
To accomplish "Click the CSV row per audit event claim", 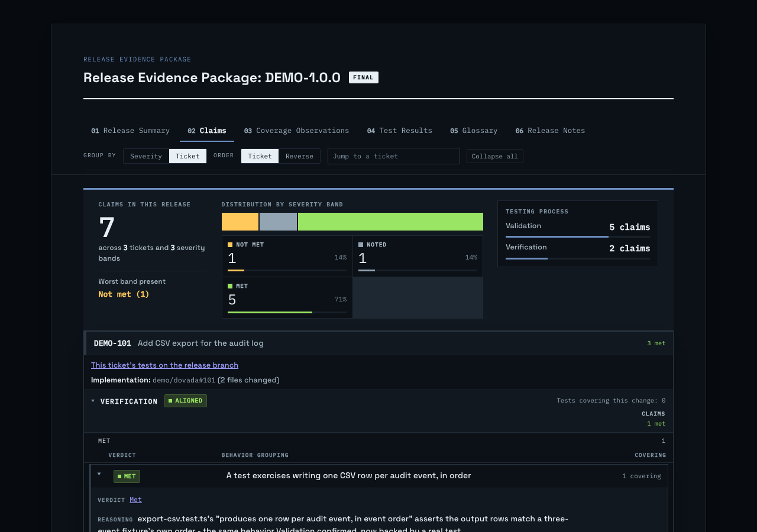I will 348,476.
